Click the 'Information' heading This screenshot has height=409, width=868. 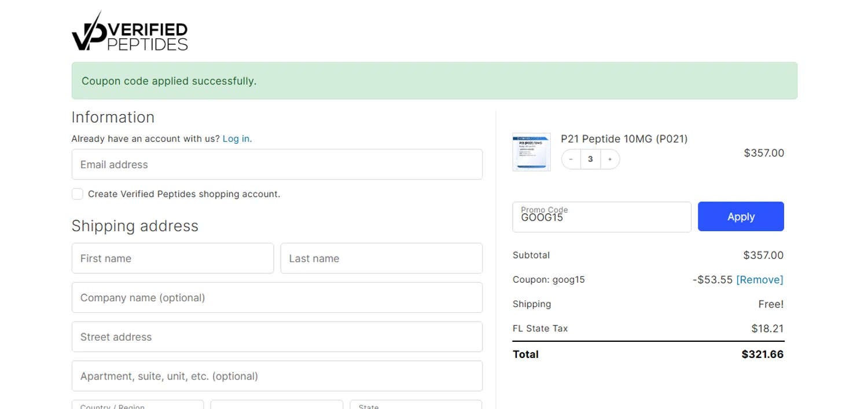(x=113, y=118)
